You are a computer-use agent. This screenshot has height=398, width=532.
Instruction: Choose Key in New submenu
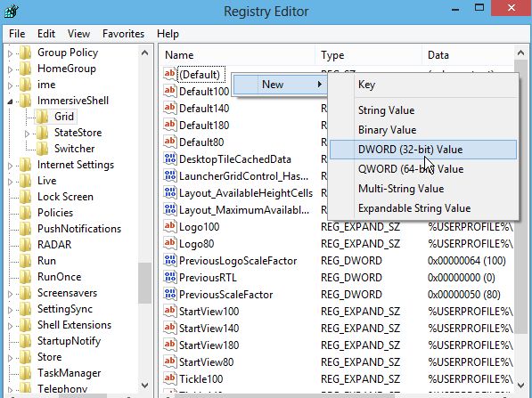click(423, 85)
